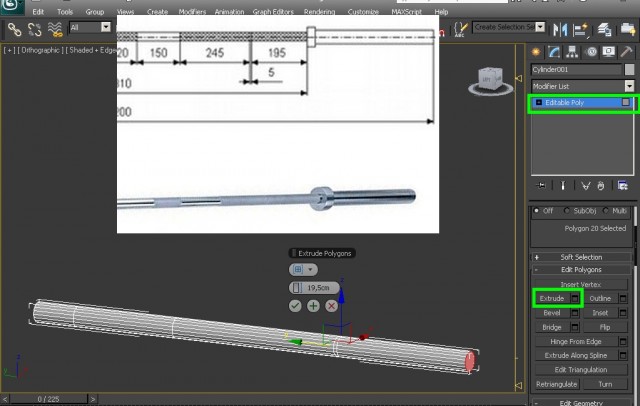640x406 pixels.
Task: Expand Editable Poly sub-object levels
Action: coord(538,102)
